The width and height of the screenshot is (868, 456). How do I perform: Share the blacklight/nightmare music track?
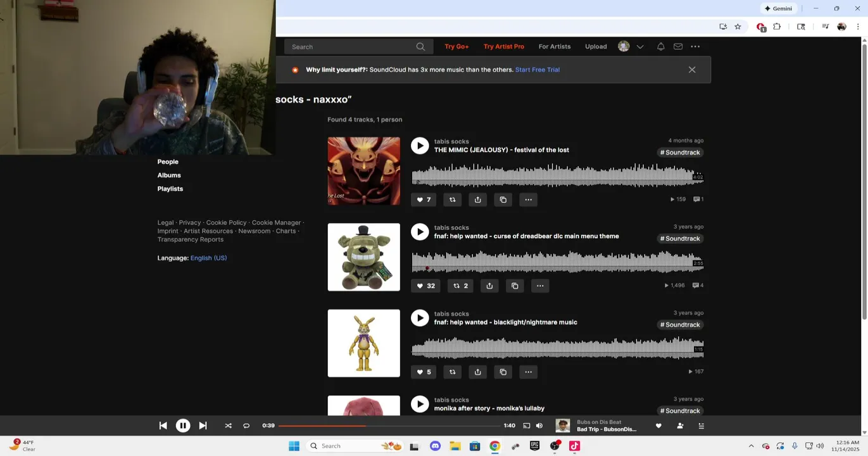(478, 372)
